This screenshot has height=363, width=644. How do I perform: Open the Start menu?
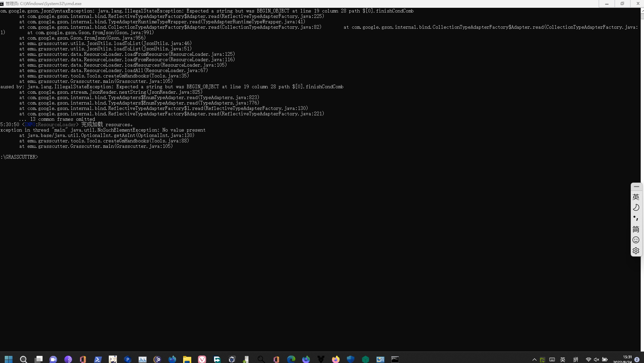pos(8,359)
